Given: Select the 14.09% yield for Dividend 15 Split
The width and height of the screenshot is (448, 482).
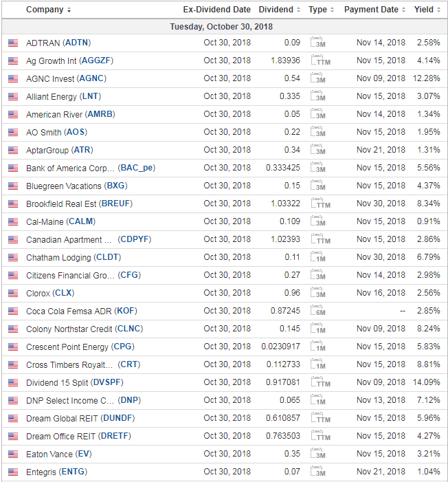Looking at the screenshot, I should [x=427, y=382].
